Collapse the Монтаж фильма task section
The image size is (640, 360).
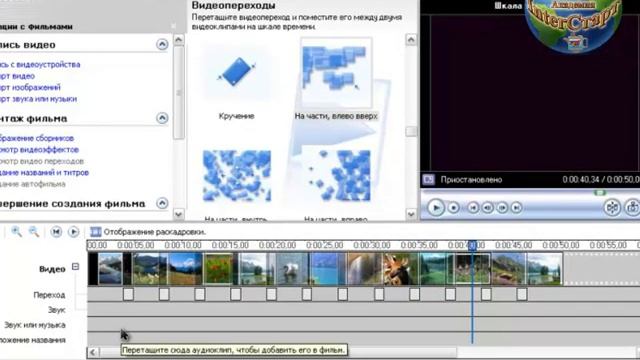(x=162, y=118)
